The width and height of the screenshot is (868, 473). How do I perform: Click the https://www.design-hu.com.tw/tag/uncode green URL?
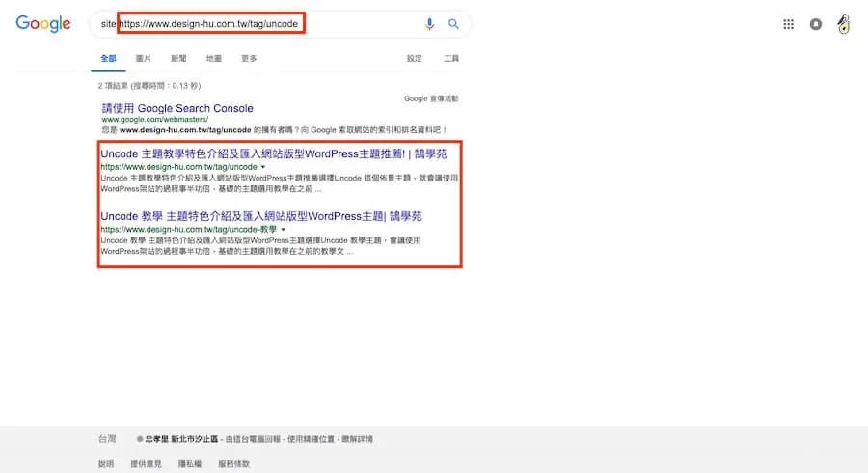(x=178, y=167)
